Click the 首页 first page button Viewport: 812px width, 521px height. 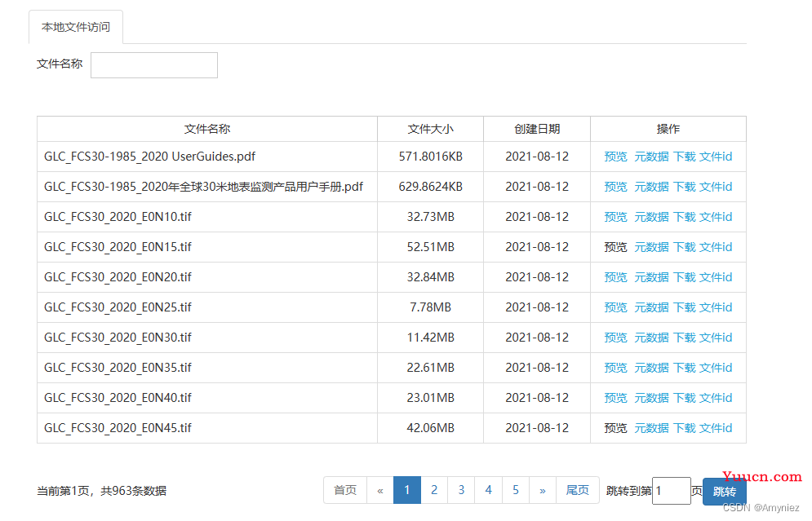click(345, 490)
